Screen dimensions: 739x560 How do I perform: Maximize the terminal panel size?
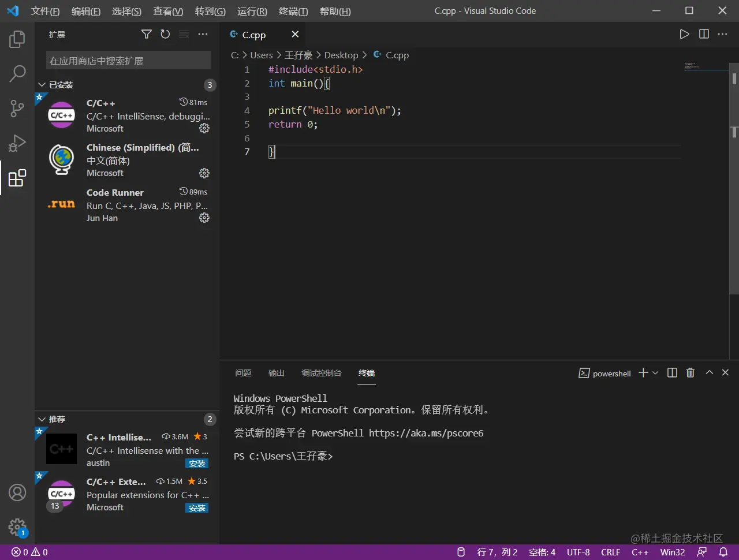710,373
